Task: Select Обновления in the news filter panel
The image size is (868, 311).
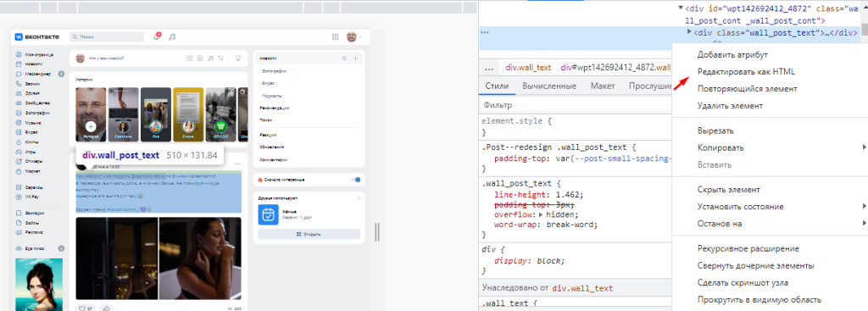Action: pos(272,147)
